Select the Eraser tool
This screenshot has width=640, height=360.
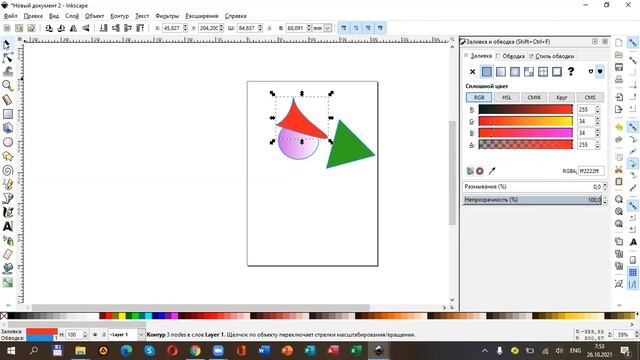point(7,254)
